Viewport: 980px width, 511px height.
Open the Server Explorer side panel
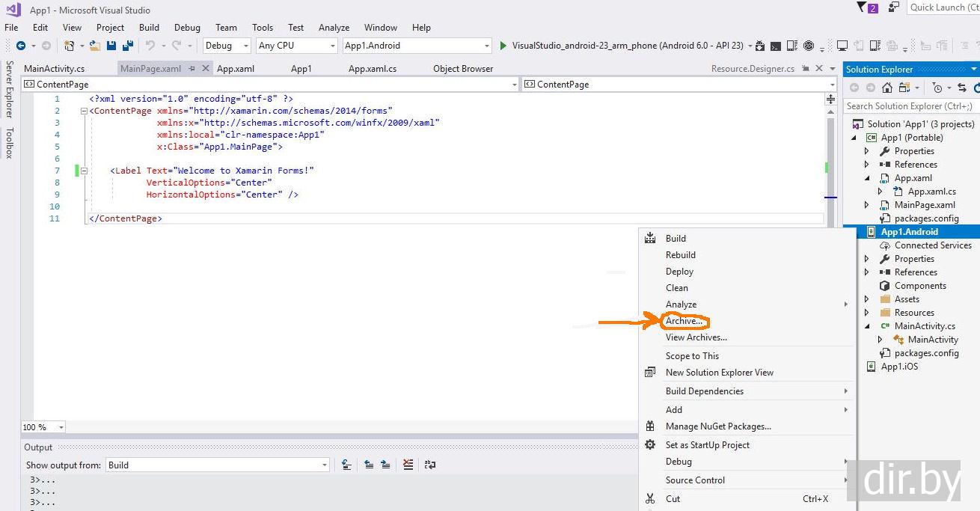click(10, 90)
